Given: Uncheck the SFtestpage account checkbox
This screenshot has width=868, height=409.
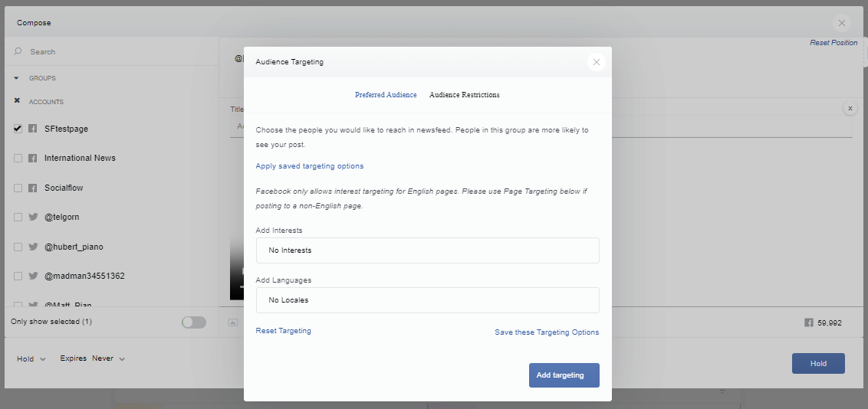Looking at the screenshot, I should pos(18,129).
